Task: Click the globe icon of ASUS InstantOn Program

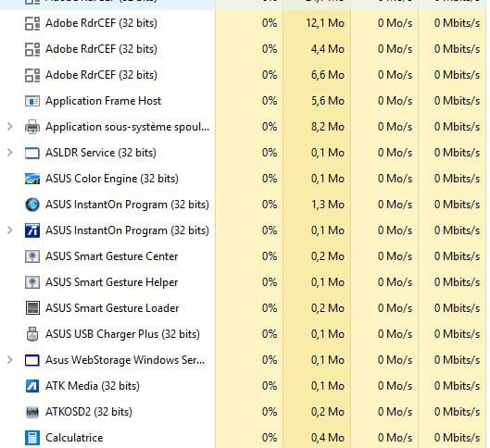Action: pos(32,205)
